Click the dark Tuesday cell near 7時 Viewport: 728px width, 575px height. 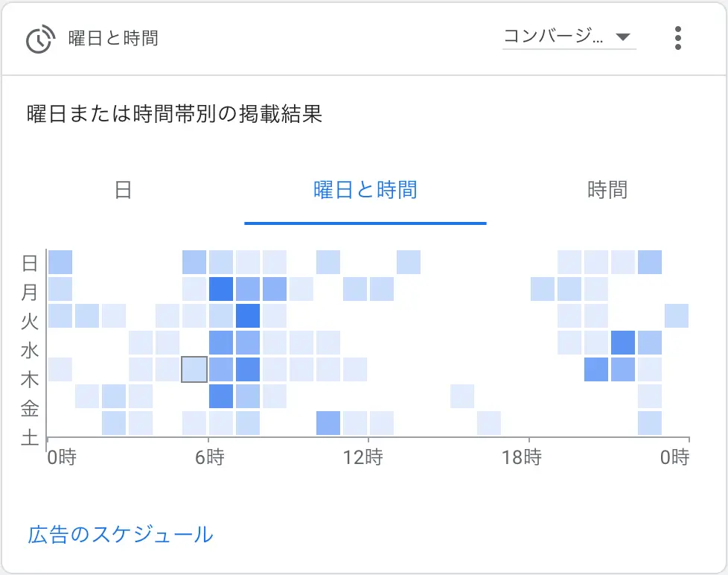point(246,316)
